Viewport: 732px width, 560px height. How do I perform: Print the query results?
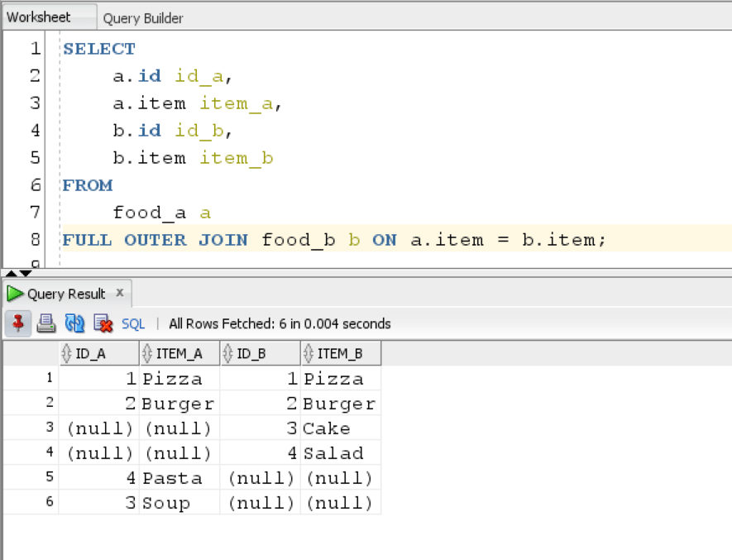tap(46, 323)
